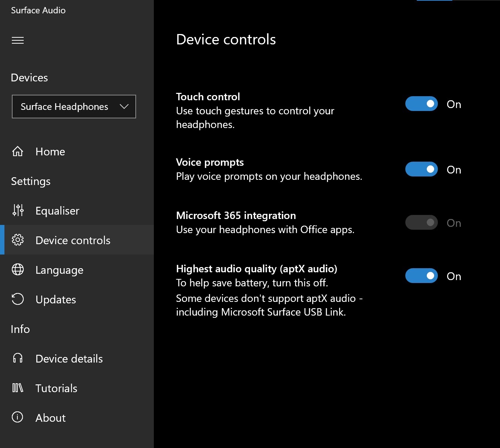The height and width of the screenshot is (448, 500).
Task: Click the Surface Audio title text
Action: [38, 10]
